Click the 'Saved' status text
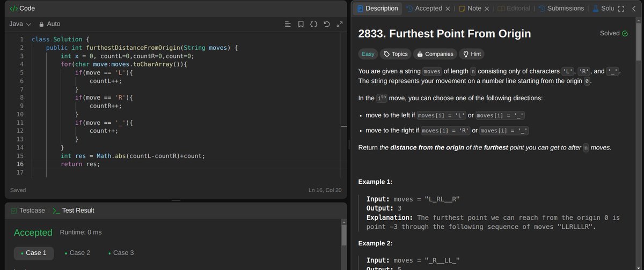Screen dimensions: 644x270 point(18,190)
